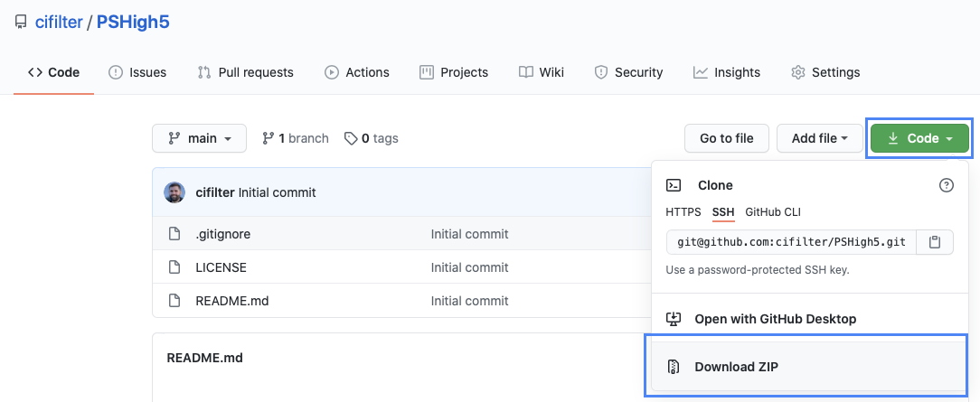Image resolution: width=980 pixels, height=402 pixels.
Task: Open the Pull requests tab
Action: coord(245,72)
